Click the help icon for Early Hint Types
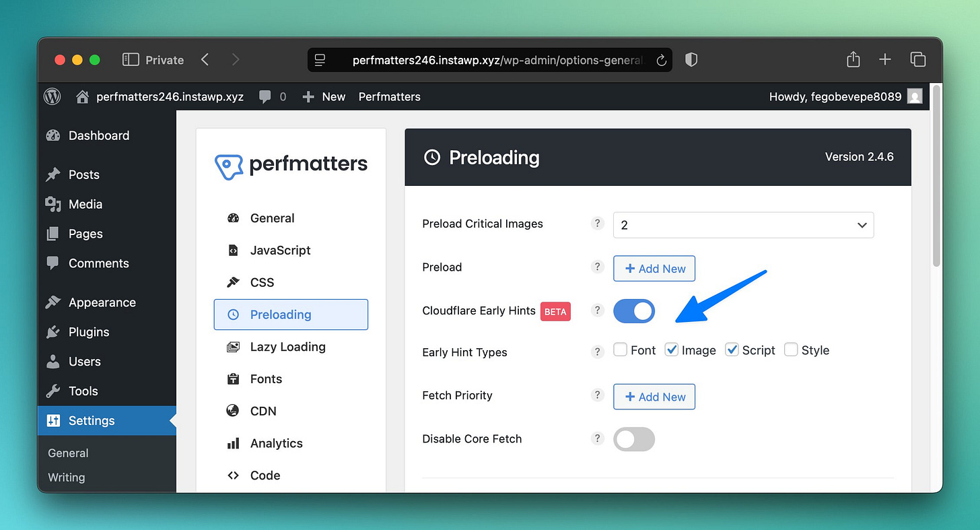The height and width of the screenshot is (530, 980). pyautogui.click(x=597, y=352)
